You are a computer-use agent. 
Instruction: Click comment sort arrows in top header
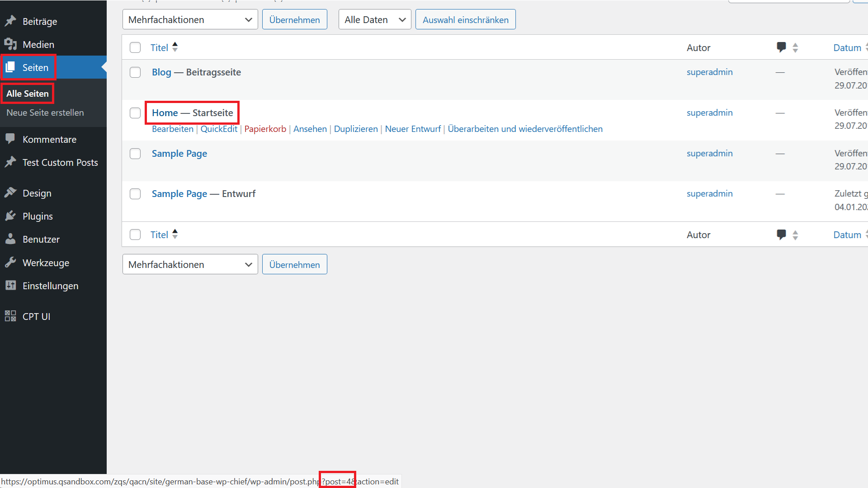point(795,47)
